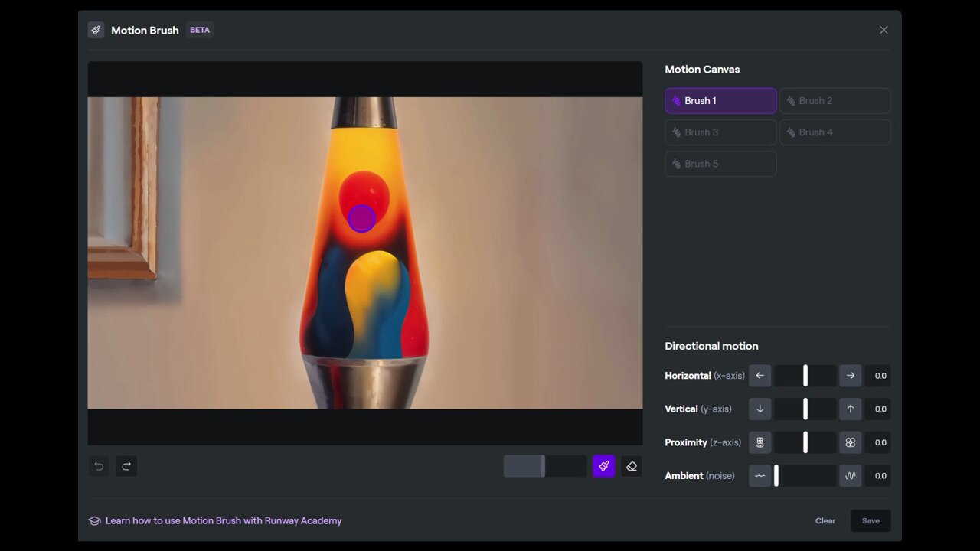980x551 pixels.
Task: Click the Save button
Action: (x=871, y=521)
